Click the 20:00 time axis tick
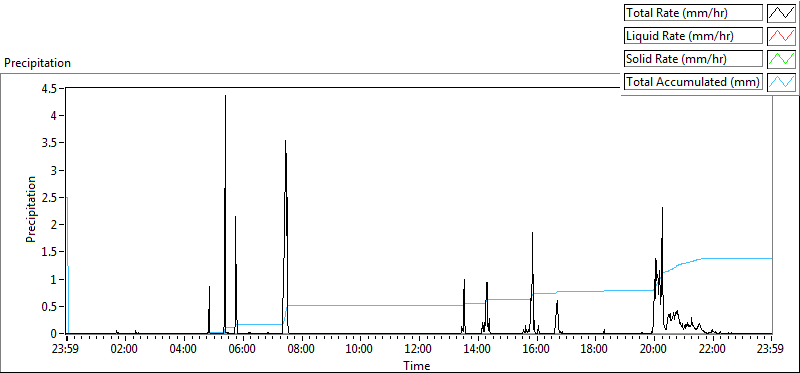Viewport: 800px width, 373px height. point(654,350)
